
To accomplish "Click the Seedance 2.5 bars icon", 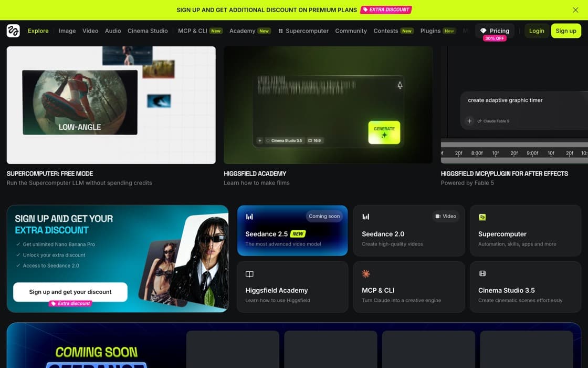I will point(249,217).
